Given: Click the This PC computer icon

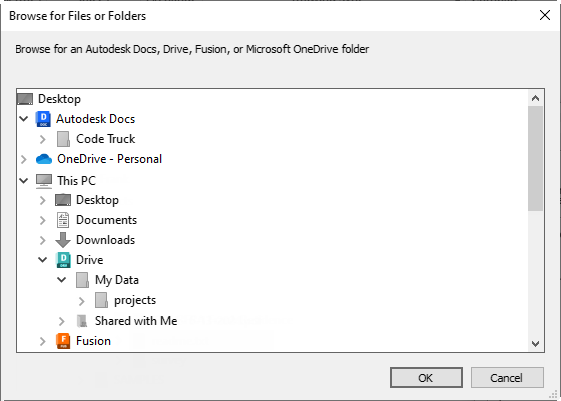Looking at the screenshot, I should [44, 181].
